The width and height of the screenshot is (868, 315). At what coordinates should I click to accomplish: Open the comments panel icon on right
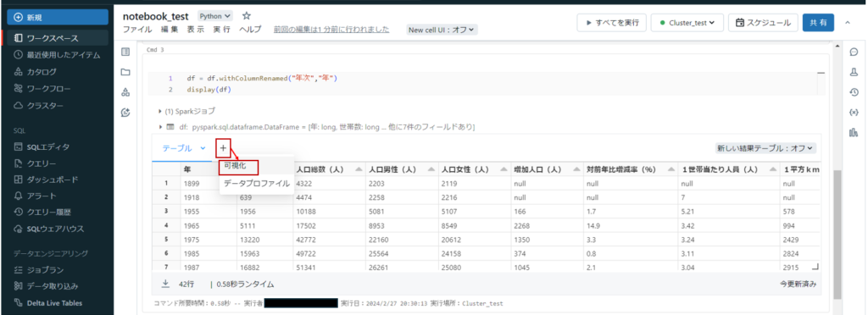853,52
